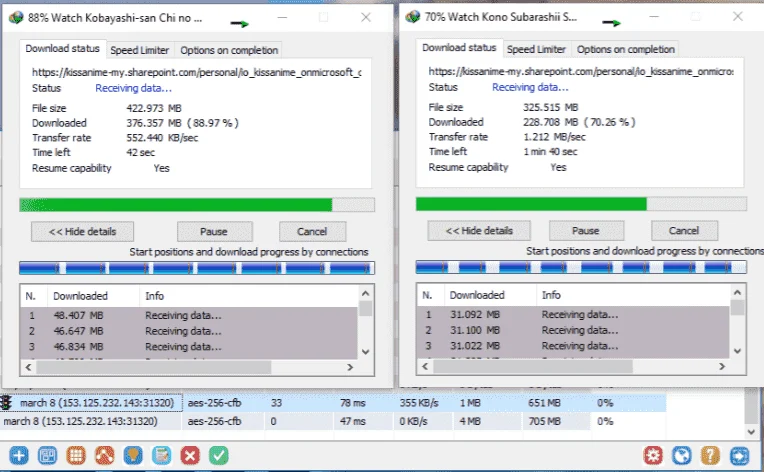Click the left scroll arrow in Kono Subarashii connection list

[425, 366]
